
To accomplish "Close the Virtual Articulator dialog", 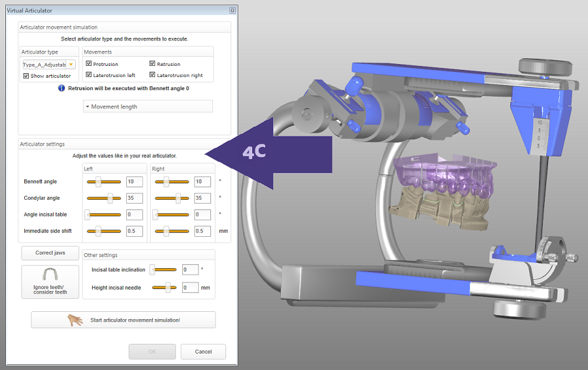I will click(x=233, y=10).
